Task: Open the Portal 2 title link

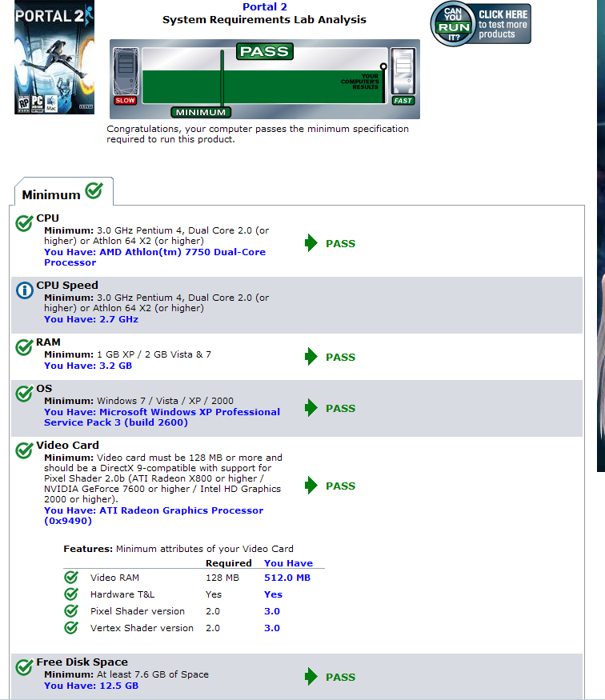Action: tap(265, 6)
